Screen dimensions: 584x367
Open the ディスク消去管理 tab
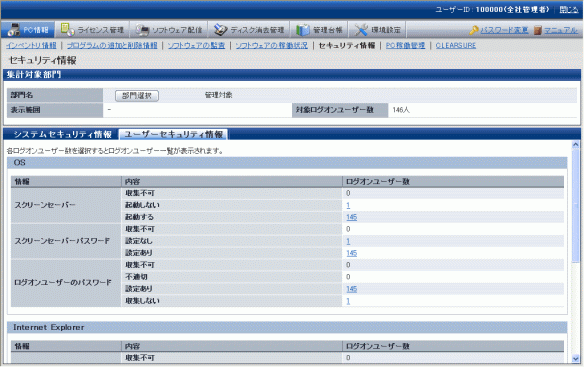point(249,29)
